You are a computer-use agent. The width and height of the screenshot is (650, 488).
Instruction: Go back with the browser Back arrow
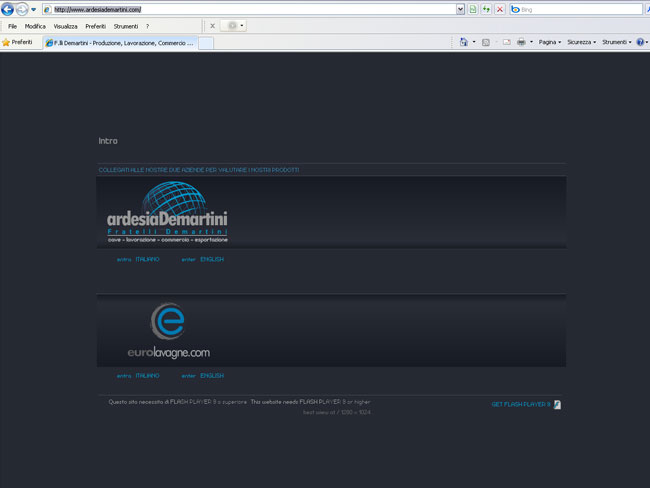[7, 9]
